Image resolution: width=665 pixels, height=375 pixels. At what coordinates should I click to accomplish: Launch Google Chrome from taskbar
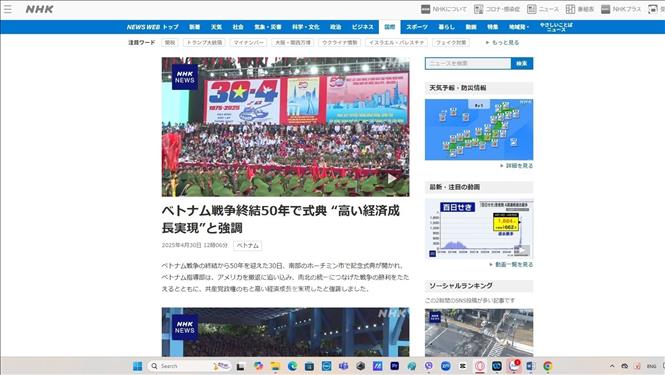pyautogui.click(x=548, y=366)
